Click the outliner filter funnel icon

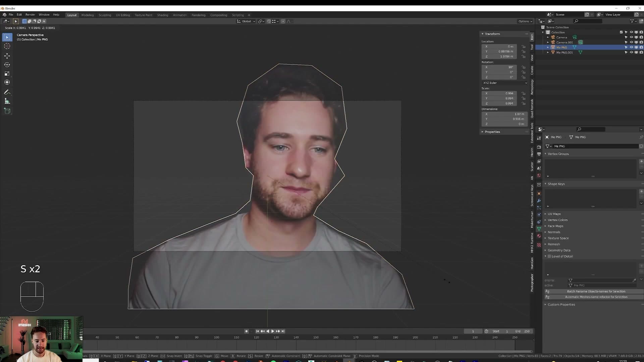click(632, 21)
